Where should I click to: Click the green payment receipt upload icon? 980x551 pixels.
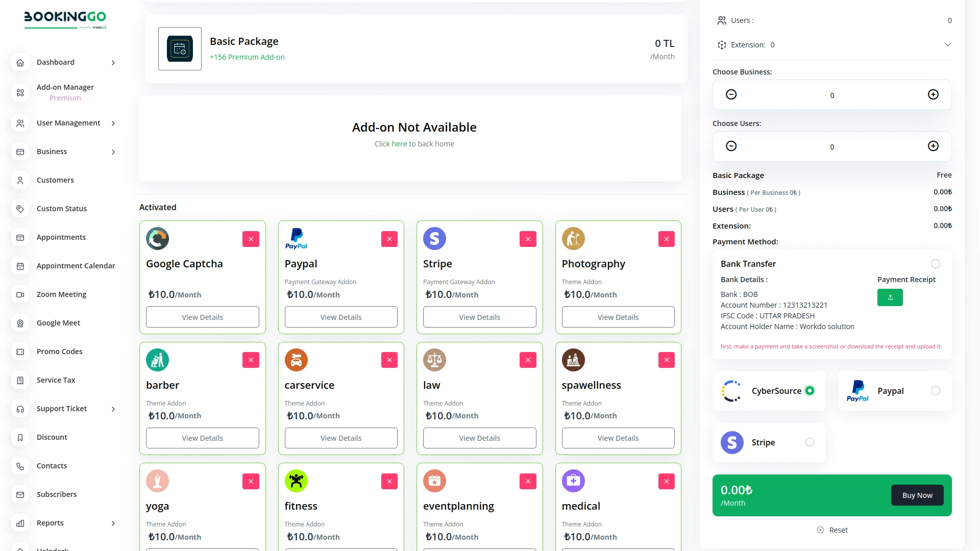pyautogui.click(x=890, y=297)
